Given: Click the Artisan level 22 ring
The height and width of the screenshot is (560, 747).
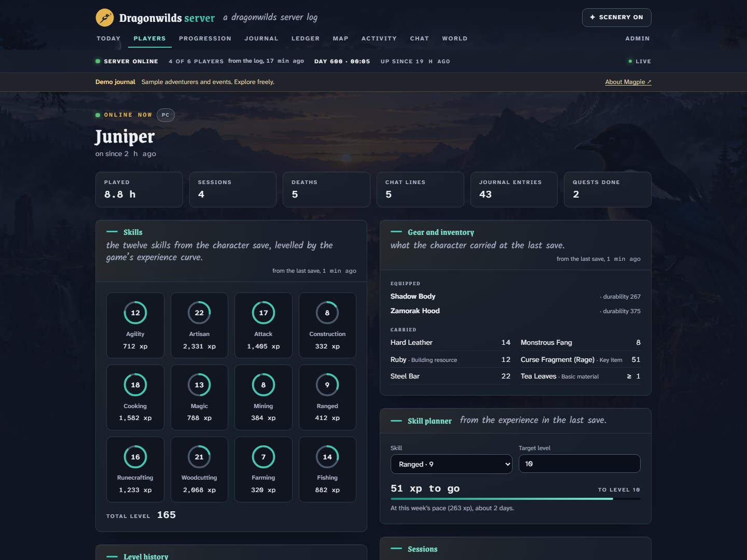Looking at the screenshot, I should 199,313.
